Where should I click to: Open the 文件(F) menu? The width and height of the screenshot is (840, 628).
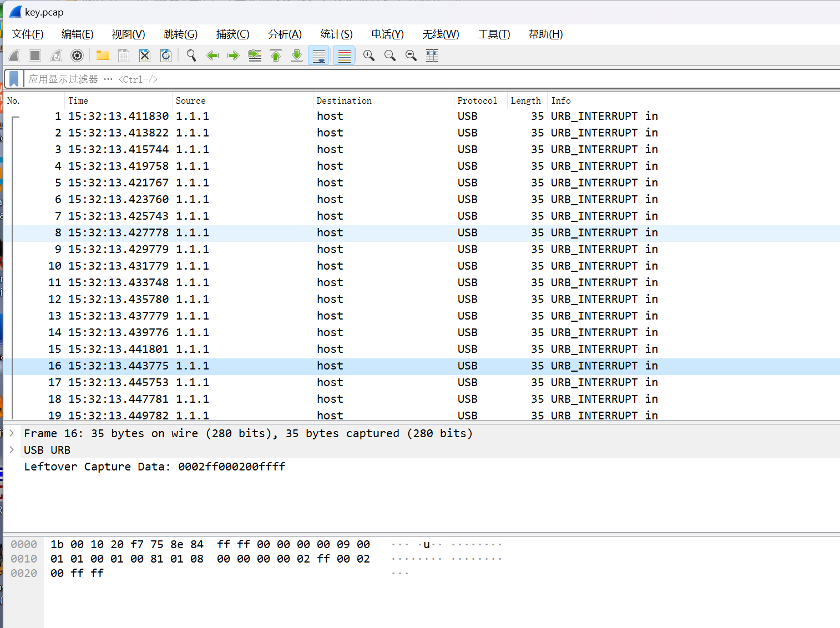click(x=28, y=34)
